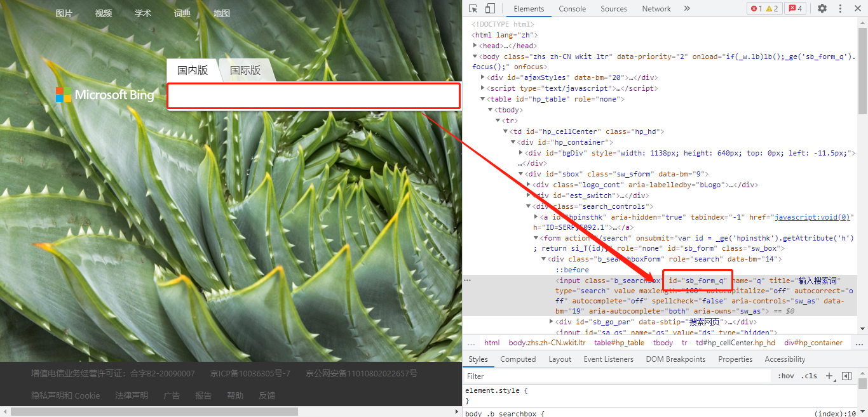
Task: Open the DevTools settings gear
Action: click(x=822, y=8)
